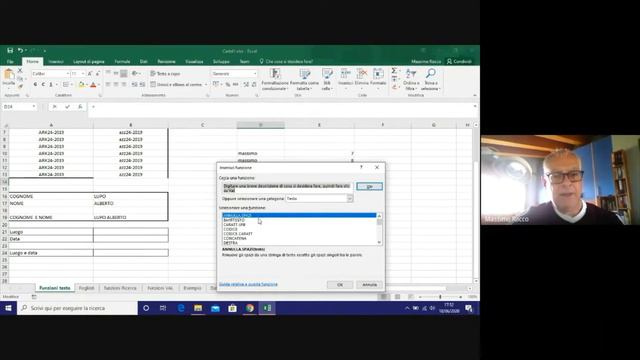Open Formattazione condizionale menu

[275, 80]
